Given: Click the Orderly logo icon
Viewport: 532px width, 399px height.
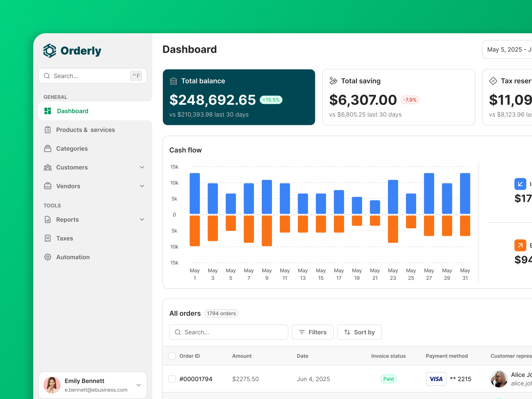Looking at the screenshot, I should click(x=49, y=51).
